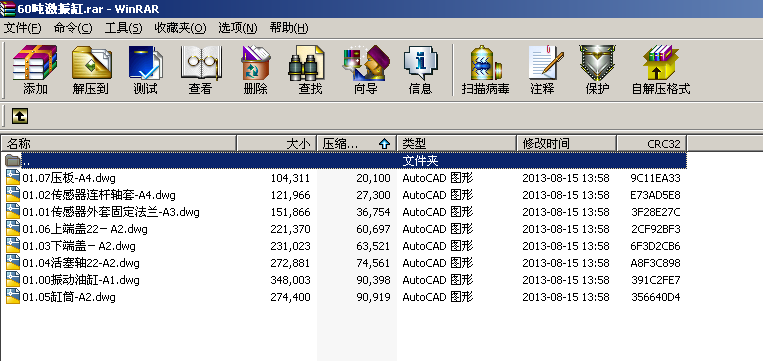The image size is (763, 361).
Task: Open the 命令(C) menu
Action: pos(73,28)
